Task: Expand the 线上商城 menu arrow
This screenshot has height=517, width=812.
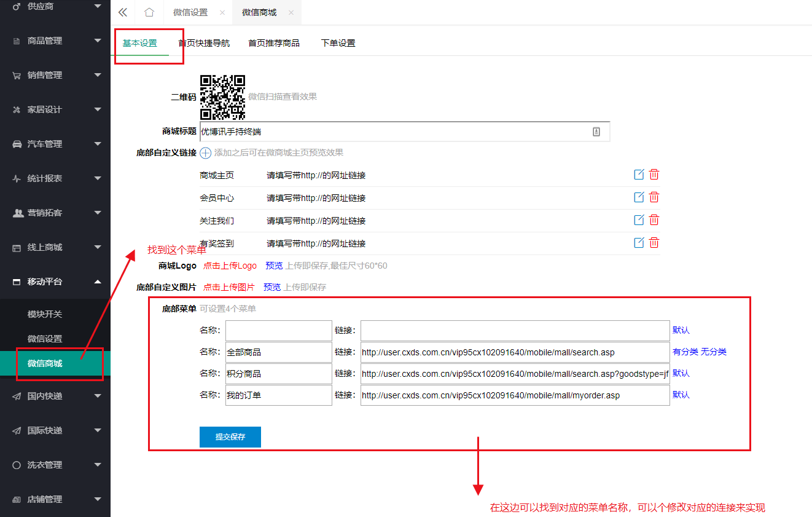Action: (x=98, y=247)
